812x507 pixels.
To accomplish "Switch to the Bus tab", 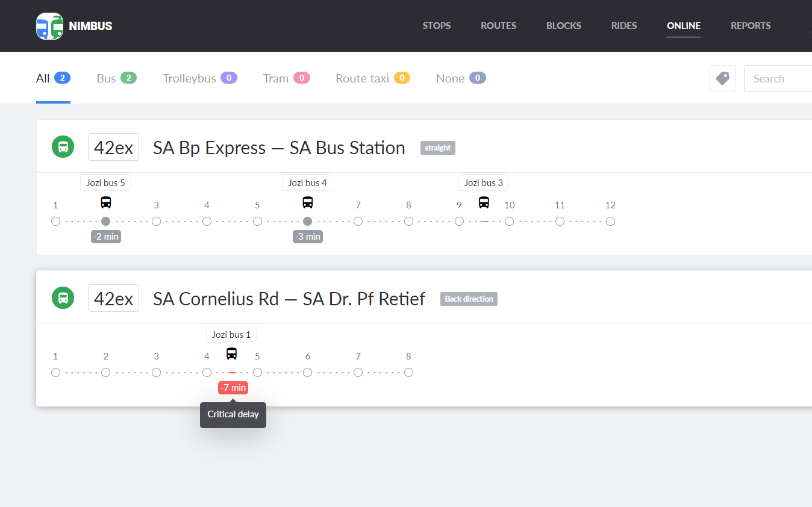I will point(116,78).
